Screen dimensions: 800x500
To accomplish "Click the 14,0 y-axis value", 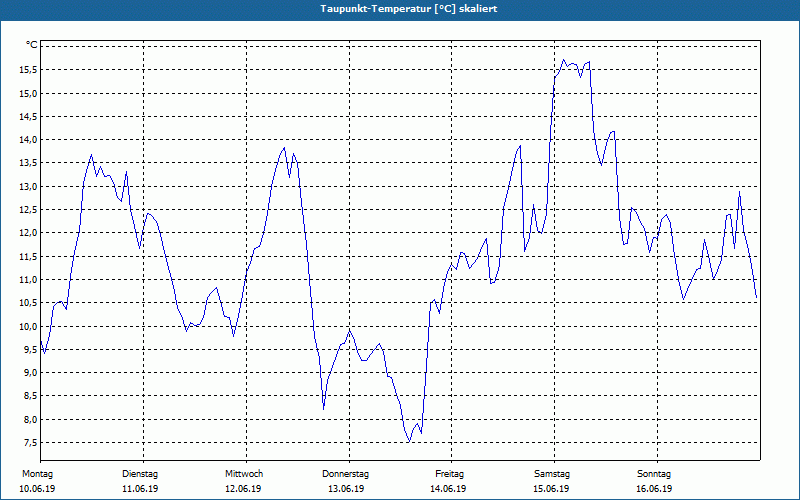I will [x=28, y=140].
